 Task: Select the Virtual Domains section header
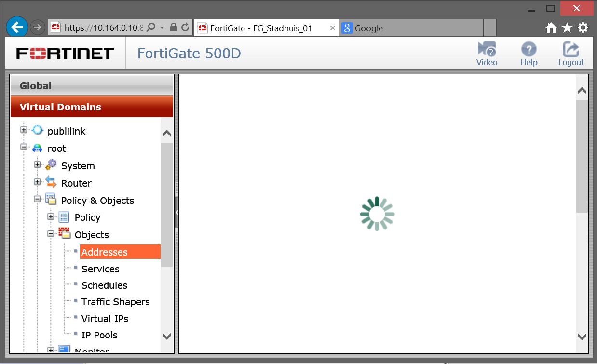[92, 107]
